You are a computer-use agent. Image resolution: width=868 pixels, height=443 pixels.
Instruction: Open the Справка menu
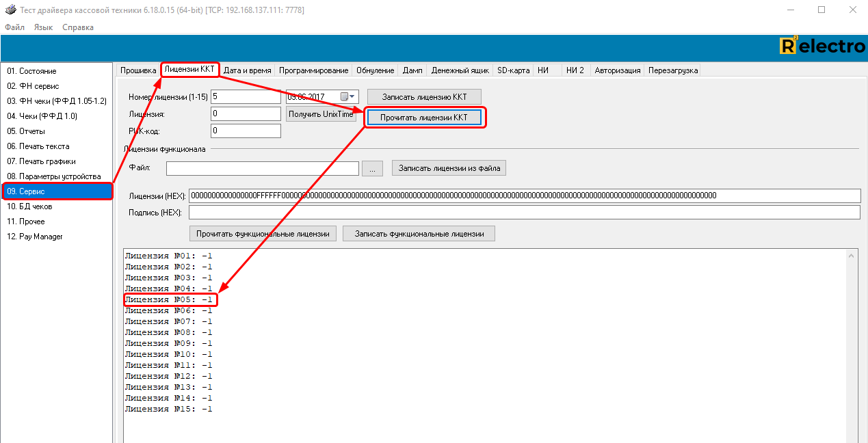[x=78, y=27]
